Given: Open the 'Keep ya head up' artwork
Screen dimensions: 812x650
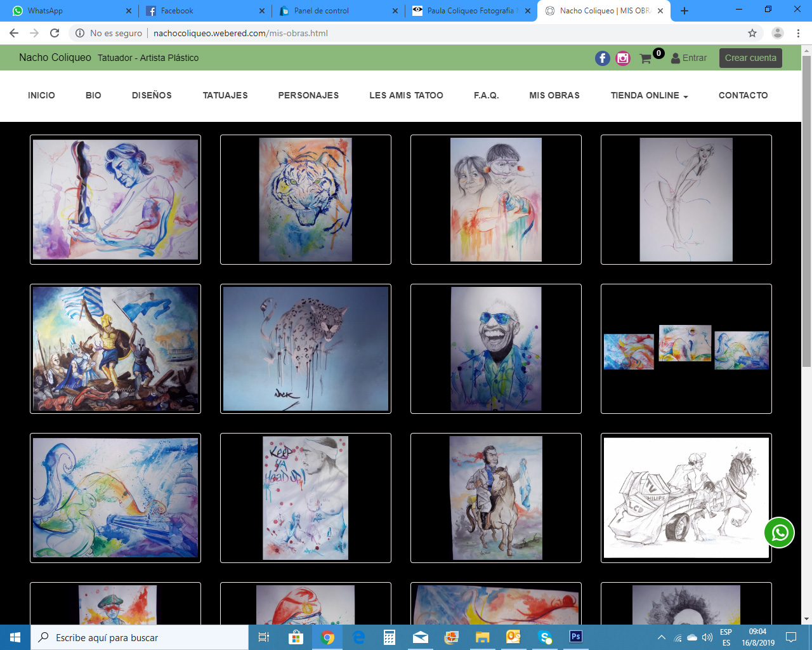Looking at the screenshot, I should [306, 498].
